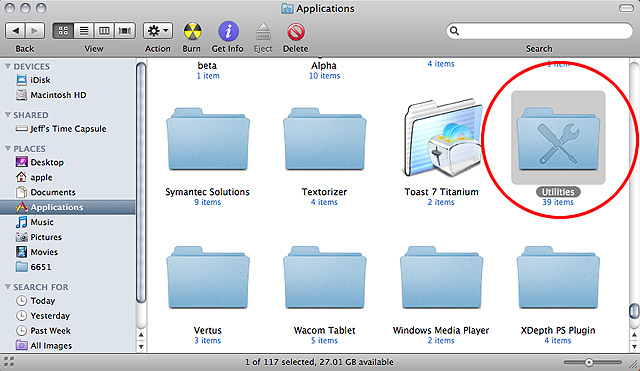Open the Action gear menu

click(158, 31)
